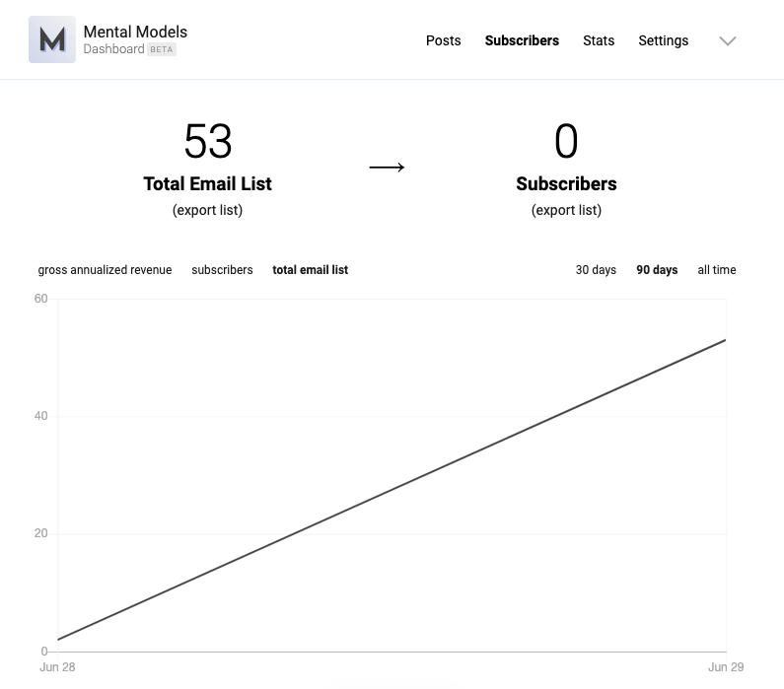
Task: Switch chart to subscribers metric
Action: point(222,270)
